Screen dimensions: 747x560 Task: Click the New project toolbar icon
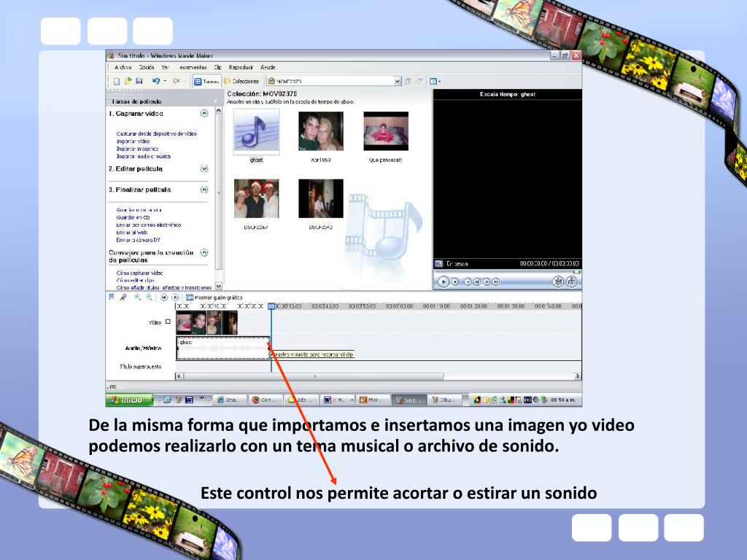117,82
